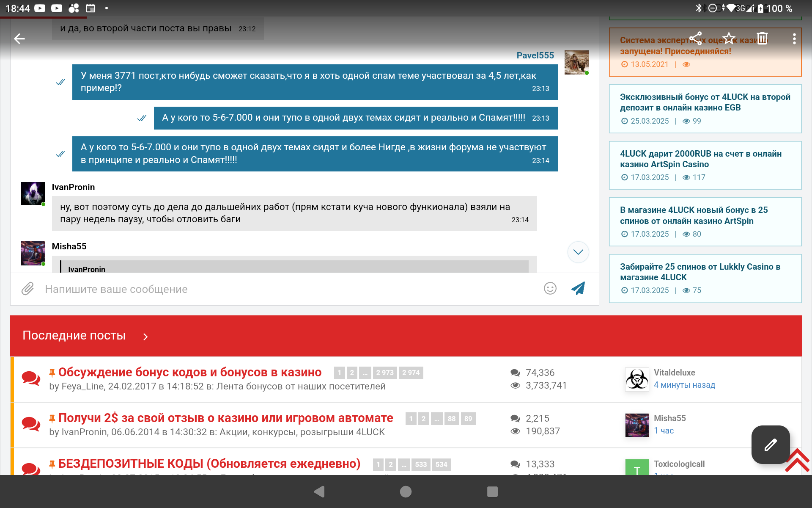Click the scroll-down chevron circle in chat
This screenshot has width=812, height=508.
(578, 252)
